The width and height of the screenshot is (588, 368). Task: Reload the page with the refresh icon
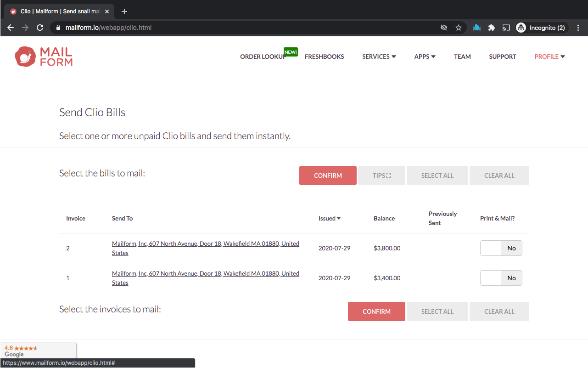(x=40, y=28)
